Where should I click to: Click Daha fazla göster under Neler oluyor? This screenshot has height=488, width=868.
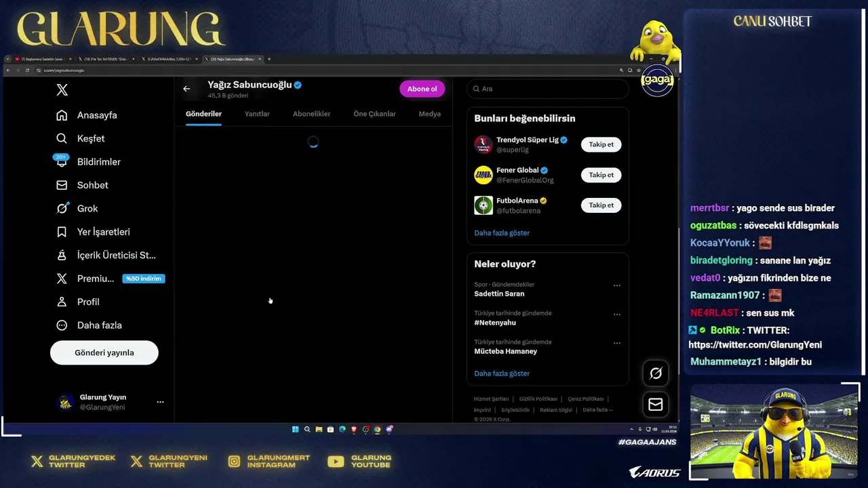point(502,373)
